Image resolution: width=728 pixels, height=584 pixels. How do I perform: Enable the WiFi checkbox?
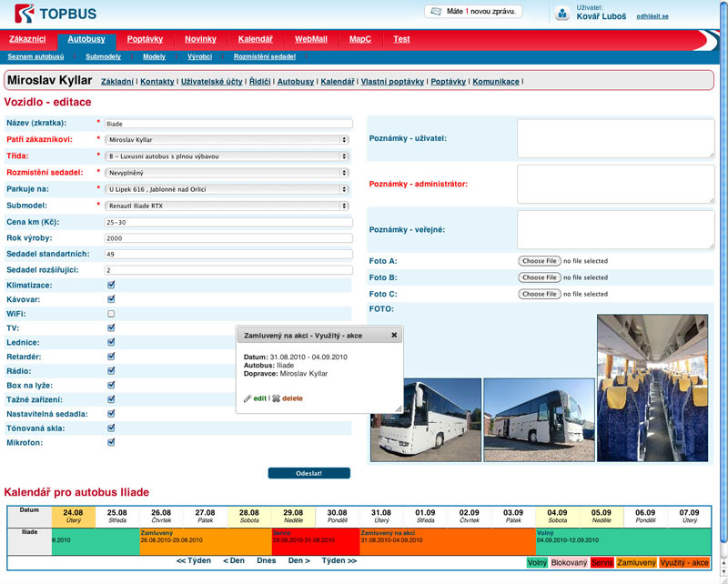pyautogui.click(x=111, y=314)
